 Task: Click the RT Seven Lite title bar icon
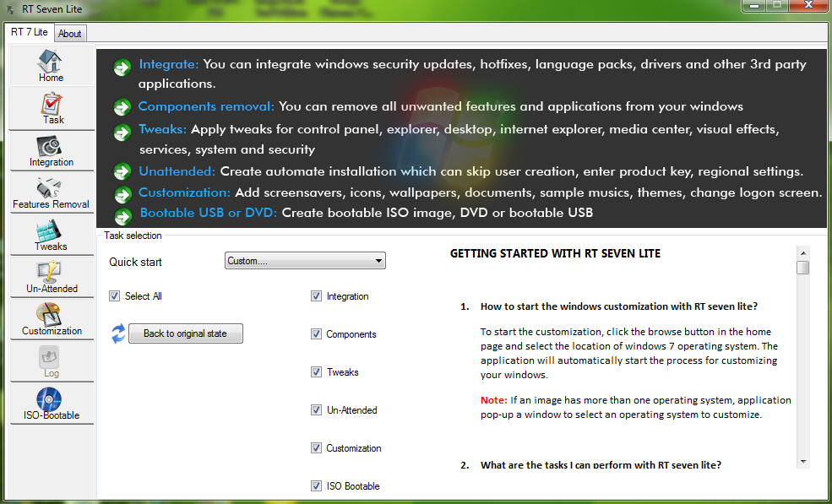coord(9,9)
